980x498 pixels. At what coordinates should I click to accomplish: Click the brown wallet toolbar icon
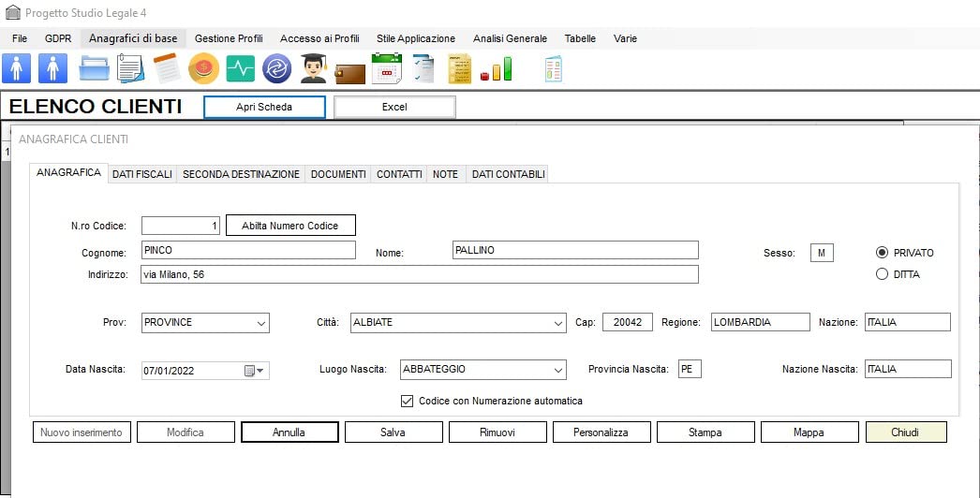(350, 73)
